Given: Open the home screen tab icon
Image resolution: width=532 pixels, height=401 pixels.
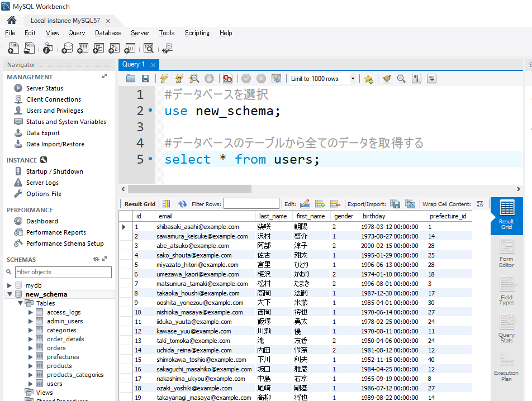Looking at the screenshot, I should 12,20.
